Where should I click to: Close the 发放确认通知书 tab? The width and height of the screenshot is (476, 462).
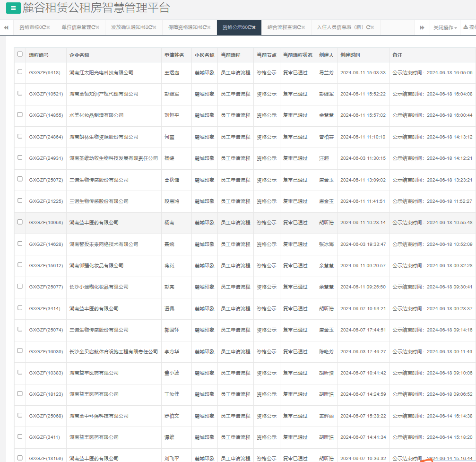155,27
